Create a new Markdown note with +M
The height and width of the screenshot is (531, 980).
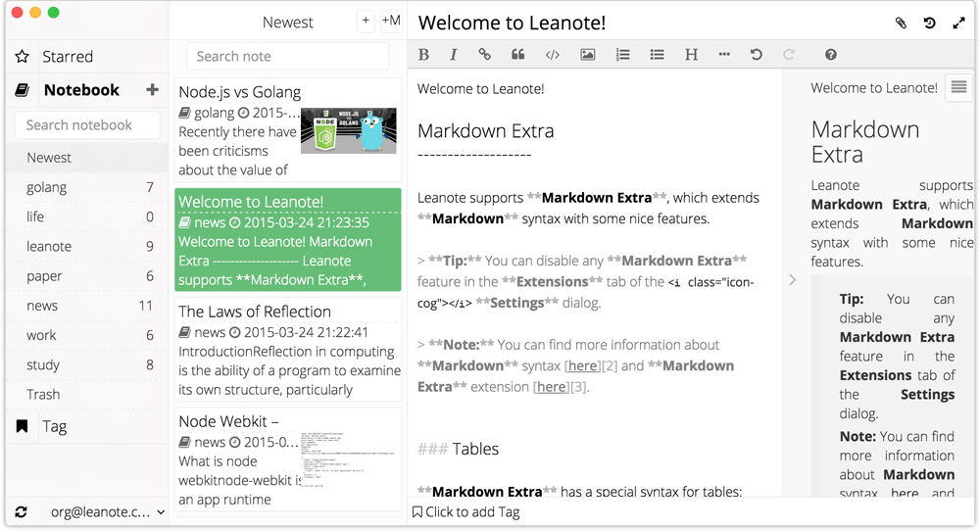[x=391, y=22]
